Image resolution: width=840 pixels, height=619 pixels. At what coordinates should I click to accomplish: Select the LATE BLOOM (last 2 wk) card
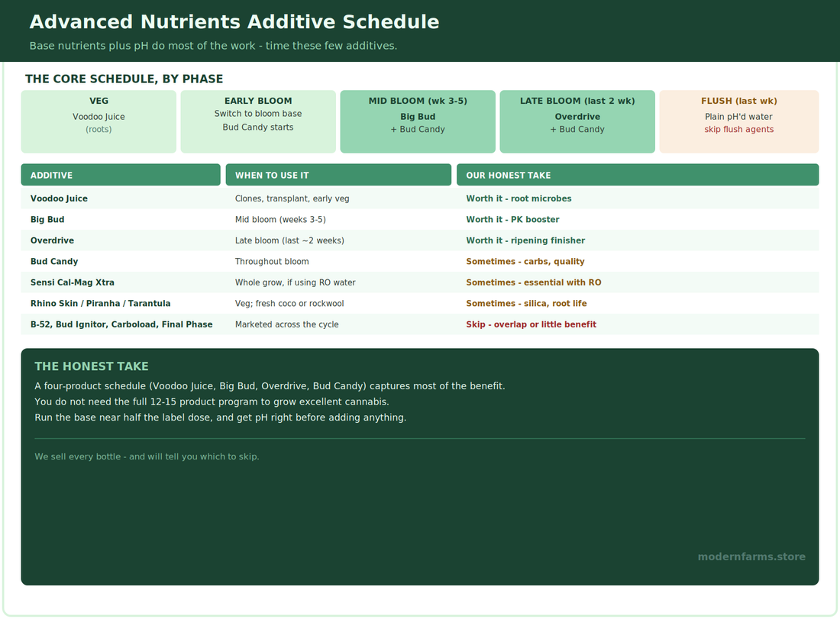[577, 121]
